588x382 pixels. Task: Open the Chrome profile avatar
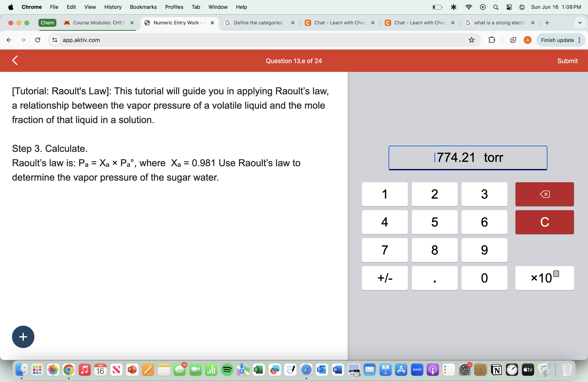click(527, 40)
